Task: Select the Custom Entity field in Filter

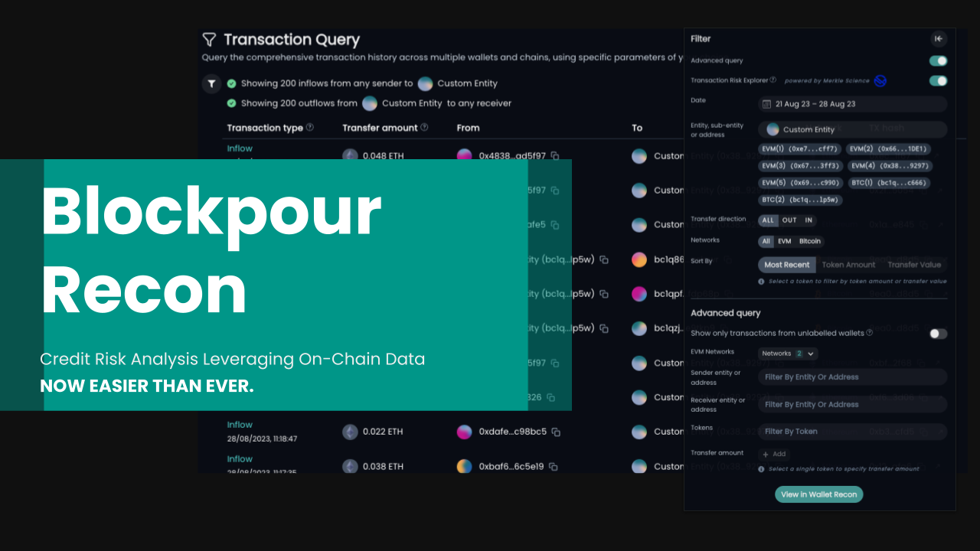Action: click(x=852, y=130)
